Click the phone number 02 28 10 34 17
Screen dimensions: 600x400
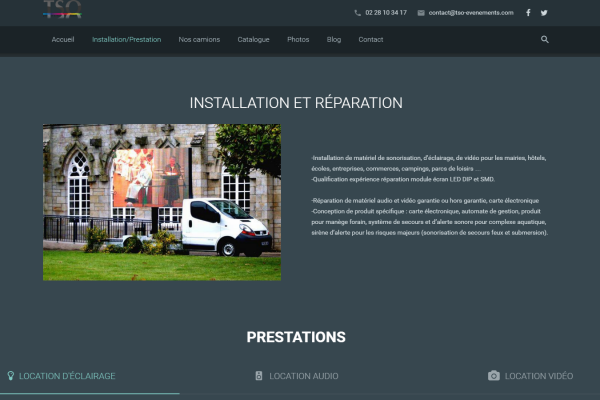[387, 13]
